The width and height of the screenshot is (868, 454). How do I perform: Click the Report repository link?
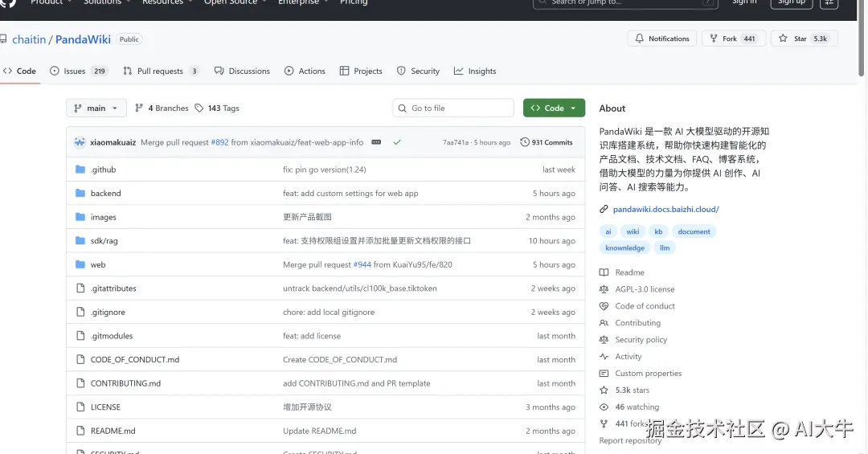(630, 440)
